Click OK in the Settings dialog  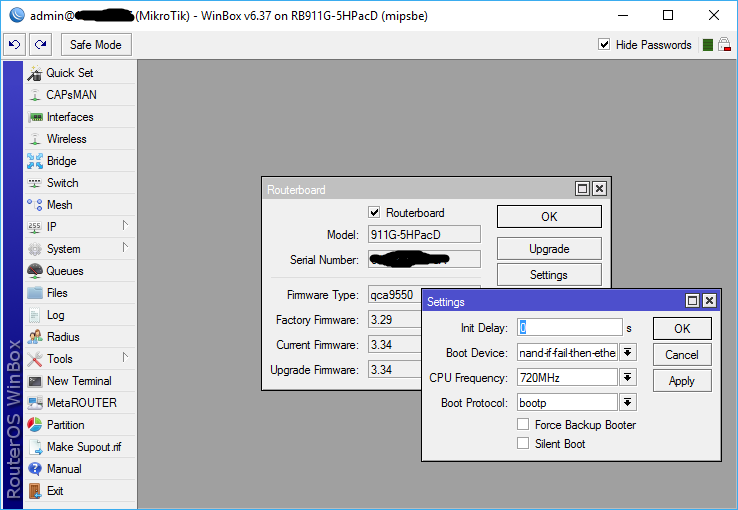[x=682, y=328]
